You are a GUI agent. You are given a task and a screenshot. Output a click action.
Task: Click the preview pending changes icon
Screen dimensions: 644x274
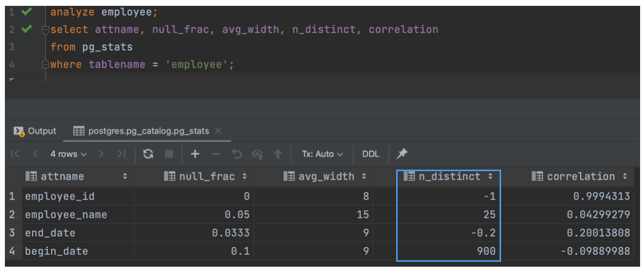(x=258, y=154)
